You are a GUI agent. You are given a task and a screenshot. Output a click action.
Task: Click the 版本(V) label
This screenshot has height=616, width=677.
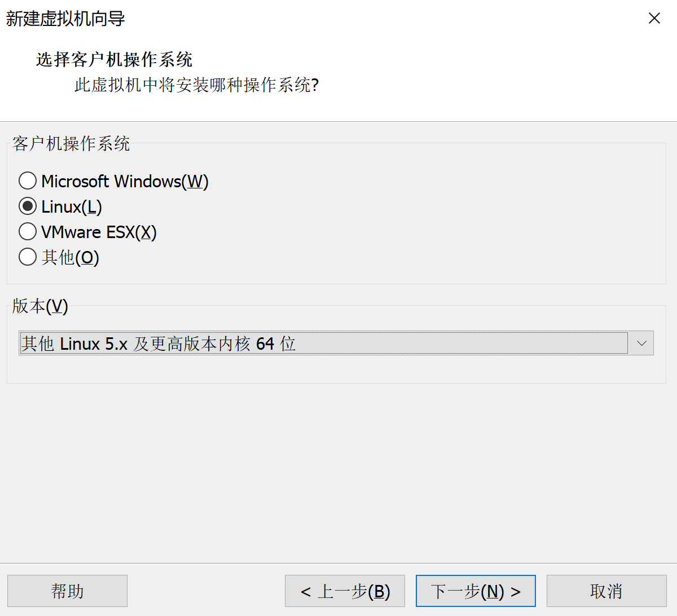tap(40, 306)
